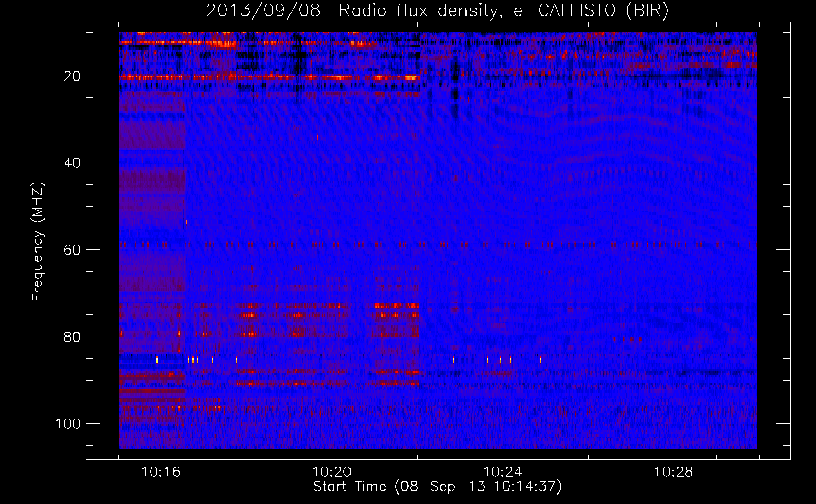Click the 80 frequency tick label
This screenshot has width=816, height=504.
point(73,337)
